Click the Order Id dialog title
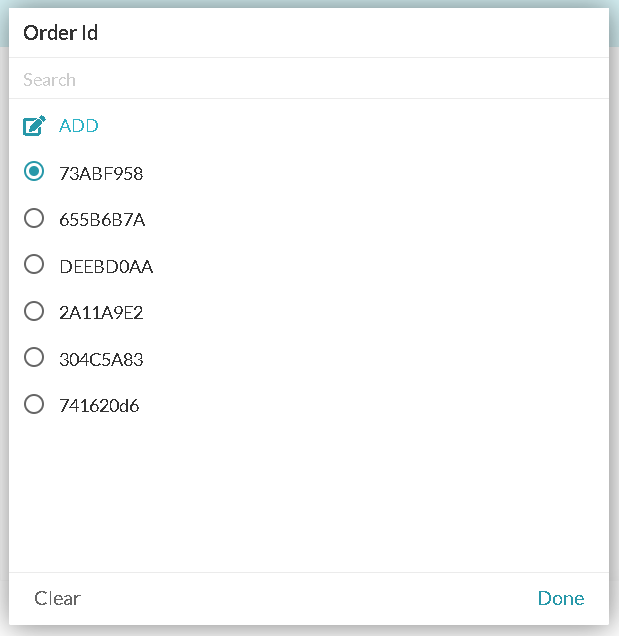Viewport: 619px width, 636px height. click(x=60, y=33)
